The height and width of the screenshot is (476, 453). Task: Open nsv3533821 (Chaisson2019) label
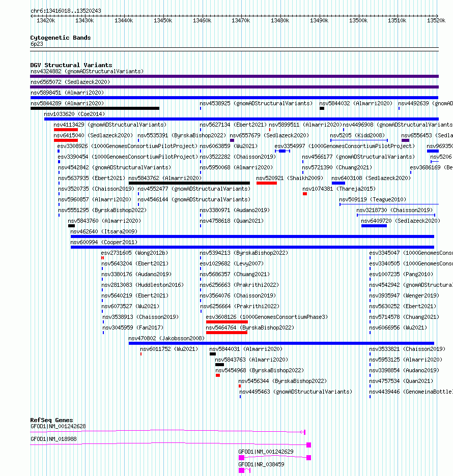pyautogui.click(x=407, y=349)
